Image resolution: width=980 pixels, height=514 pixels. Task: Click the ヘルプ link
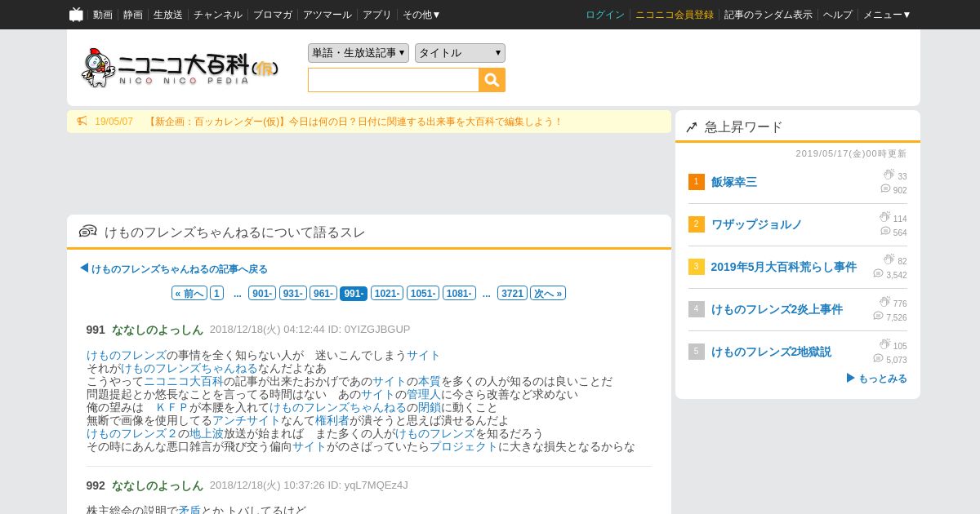(x=838, y=15)
